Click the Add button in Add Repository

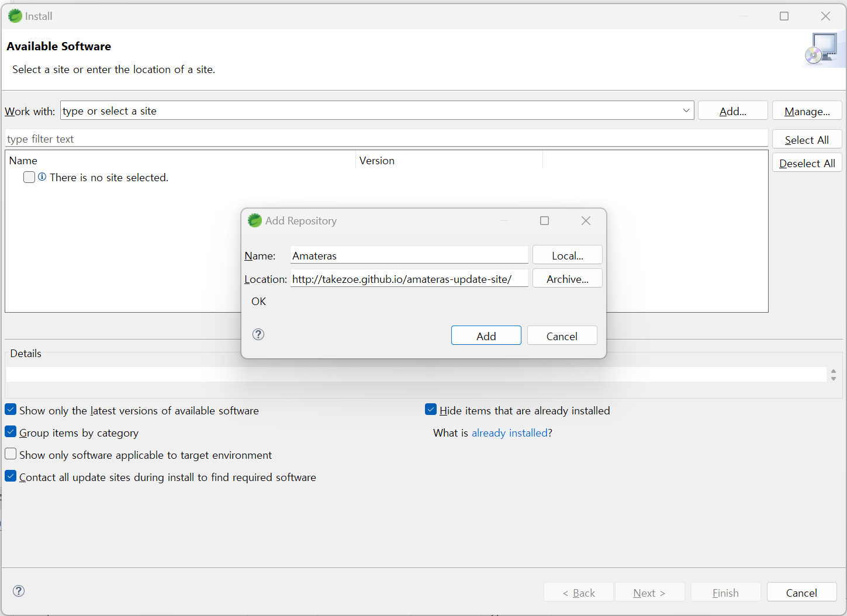[x=486, y=335]
